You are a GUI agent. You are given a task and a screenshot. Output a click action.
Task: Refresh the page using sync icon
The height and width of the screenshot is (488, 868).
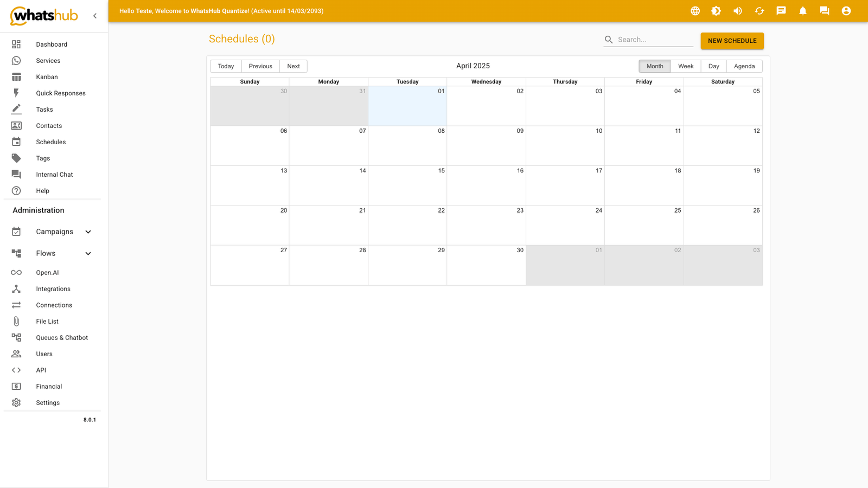tap(759, 11)
